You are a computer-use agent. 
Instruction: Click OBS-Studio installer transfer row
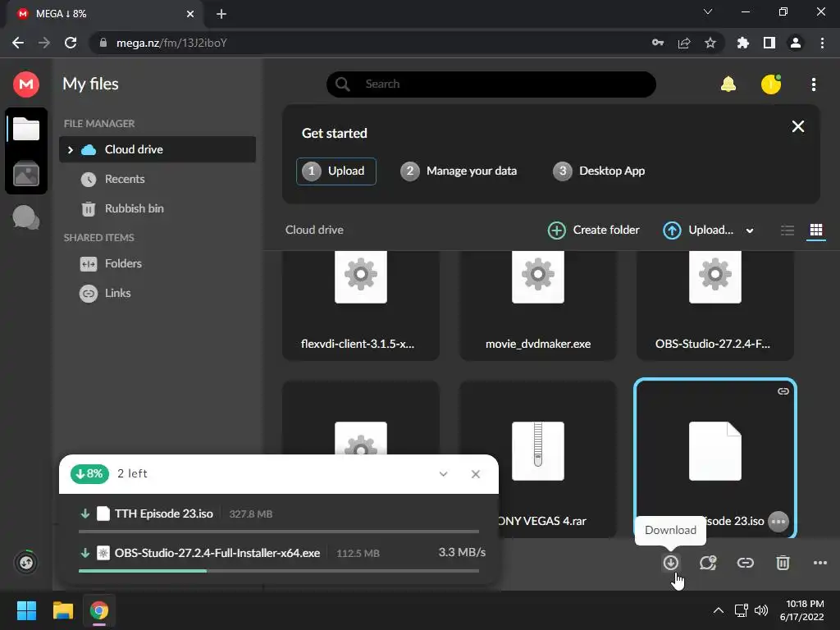[279, 553]
